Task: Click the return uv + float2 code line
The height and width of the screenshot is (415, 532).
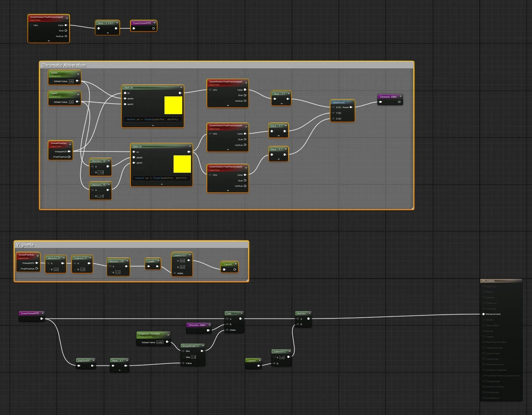Action: (153, 119)
